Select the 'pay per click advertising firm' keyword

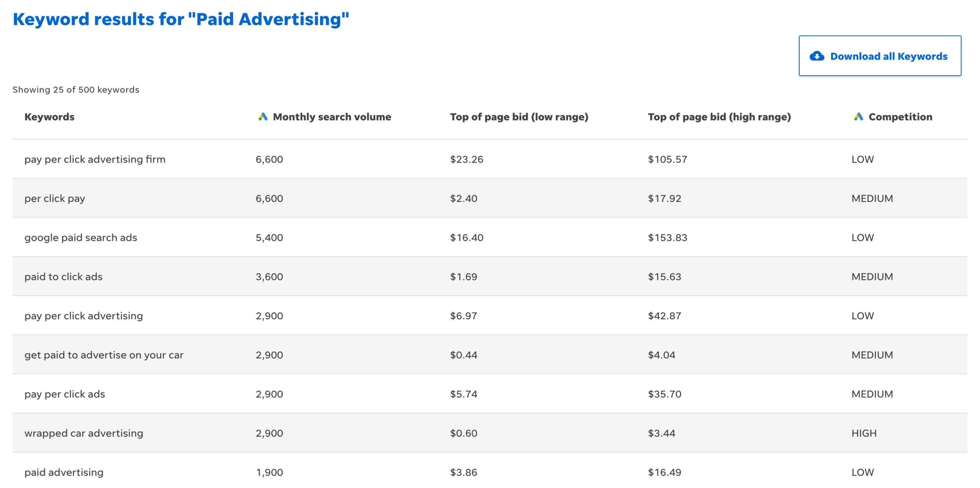coord(95,159)
